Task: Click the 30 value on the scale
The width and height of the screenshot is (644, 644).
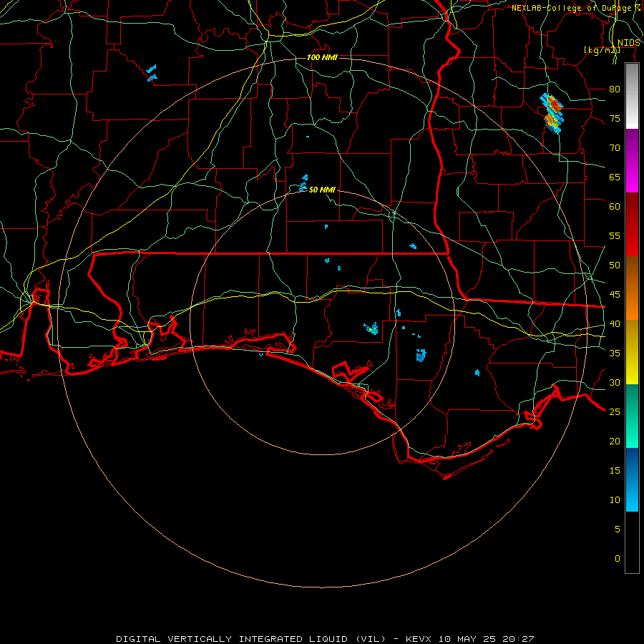Action: pos(615,383)
